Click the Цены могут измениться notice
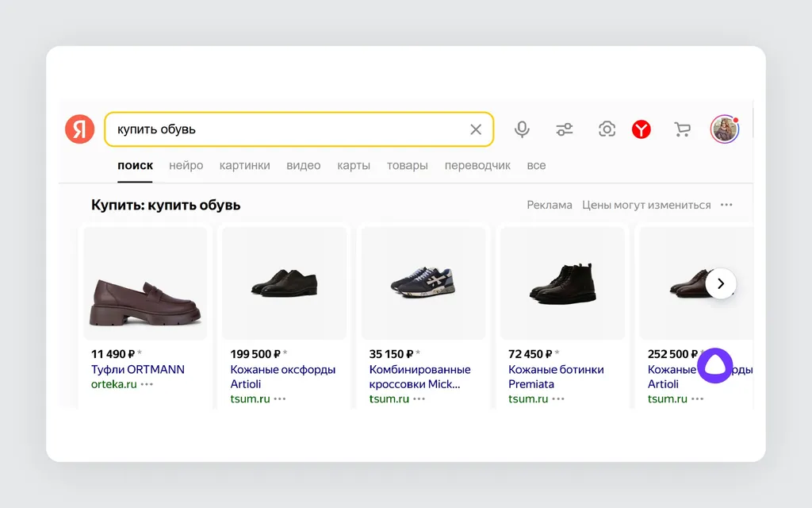 click(x=646, y=205)
